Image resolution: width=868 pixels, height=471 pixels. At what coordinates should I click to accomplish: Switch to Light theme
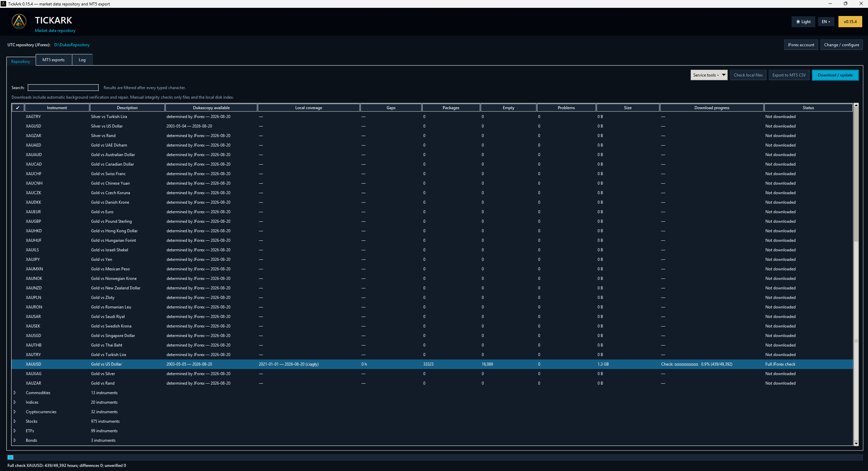803,22
